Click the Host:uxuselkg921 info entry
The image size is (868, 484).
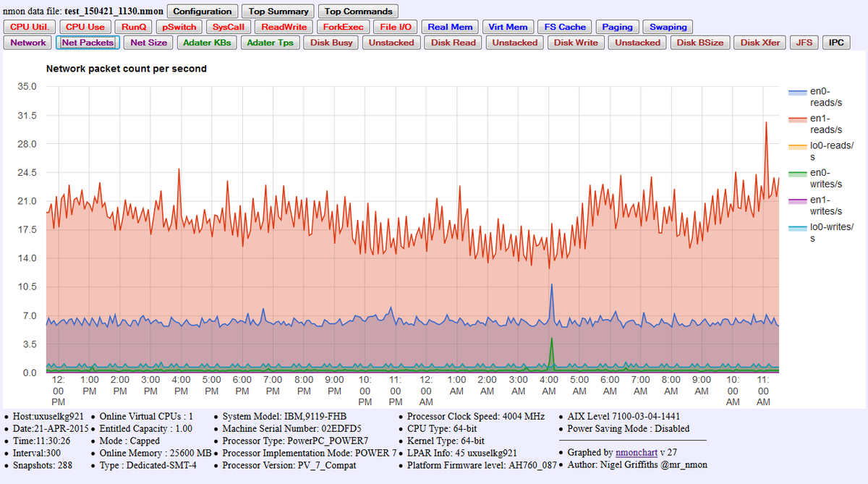tap(48, 417)
